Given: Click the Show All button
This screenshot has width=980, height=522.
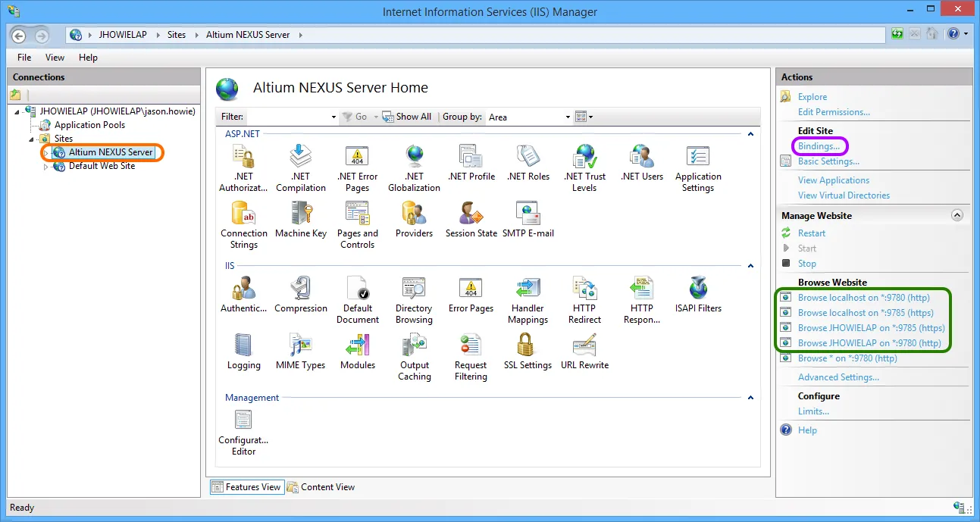Looking at the screenshot, I should coord(407,117).
